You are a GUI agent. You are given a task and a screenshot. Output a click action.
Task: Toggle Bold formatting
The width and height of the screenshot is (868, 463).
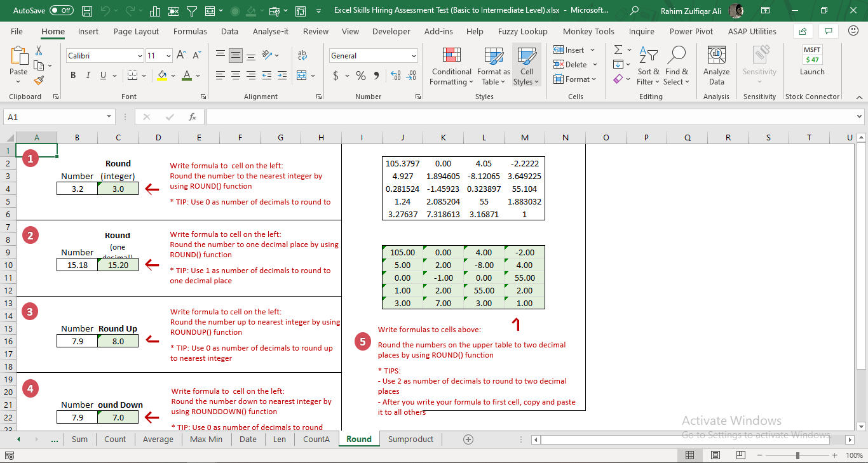coord(72,76)
